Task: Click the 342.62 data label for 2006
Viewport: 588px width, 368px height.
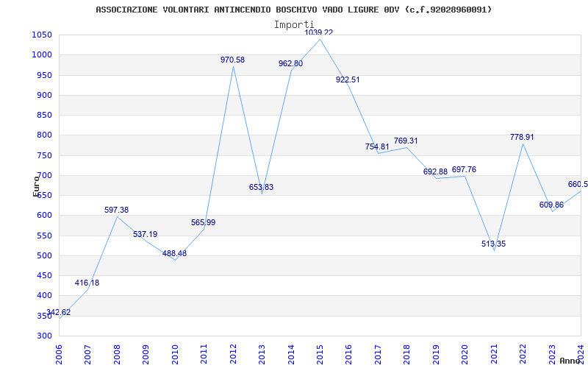Action: pyautogui.click(x=59, y=312)
